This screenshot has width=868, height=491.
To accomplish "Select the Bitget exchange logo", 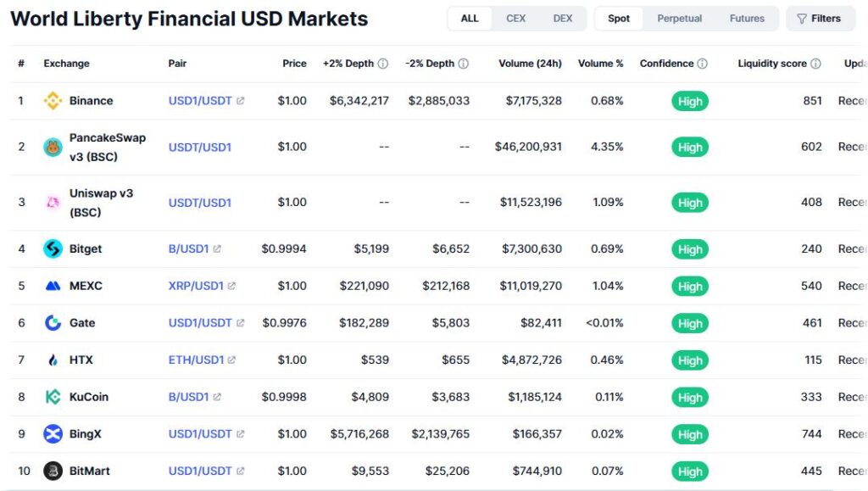I will pos(53,248).
